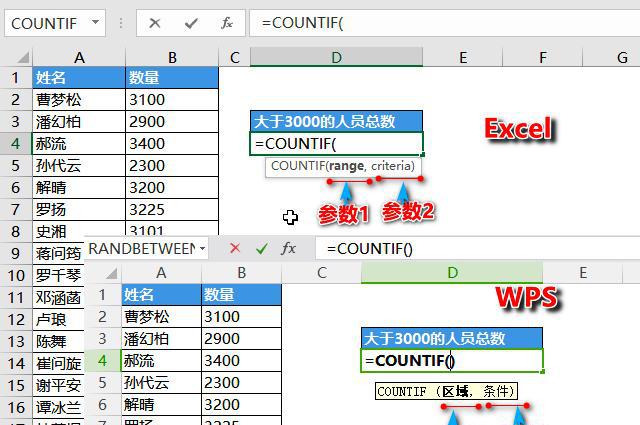
Task: Open Insert Function fx in Excel
Action: click(227, 23)
